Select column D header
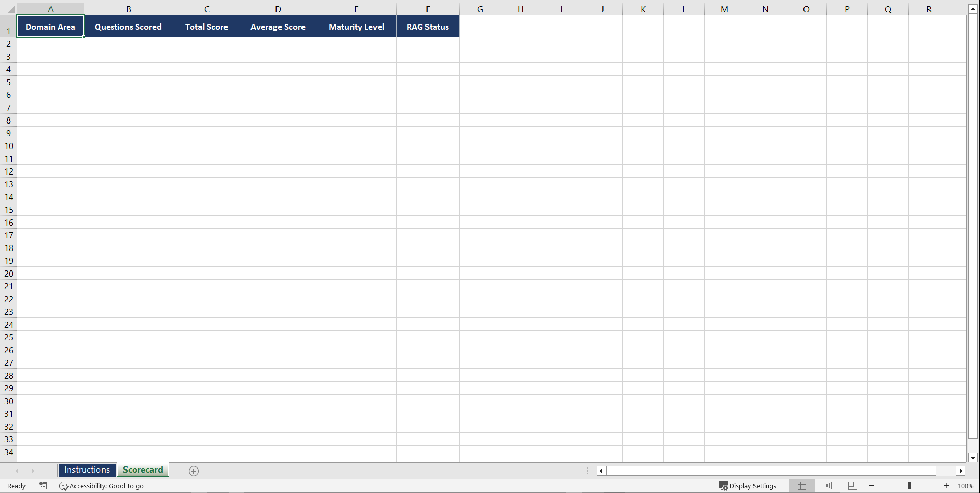The height and width of the screenshot is (493, 980). 278,9
